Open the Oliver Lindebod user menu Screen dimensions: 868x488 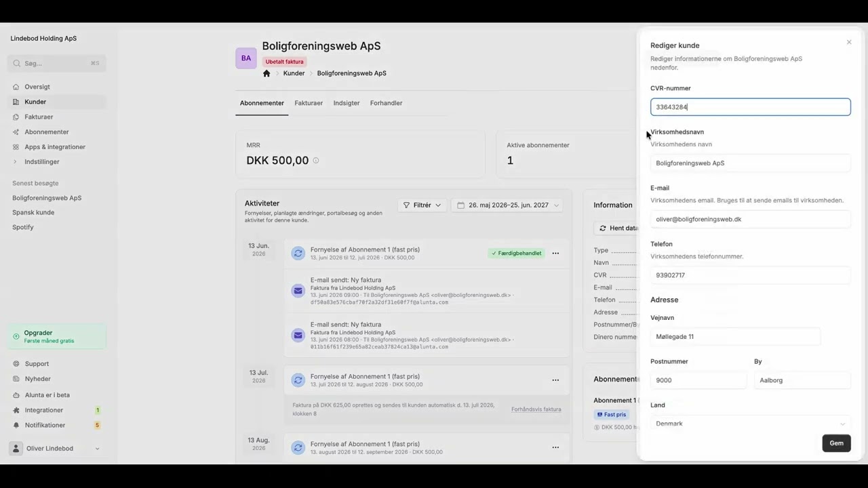point(56,448)
